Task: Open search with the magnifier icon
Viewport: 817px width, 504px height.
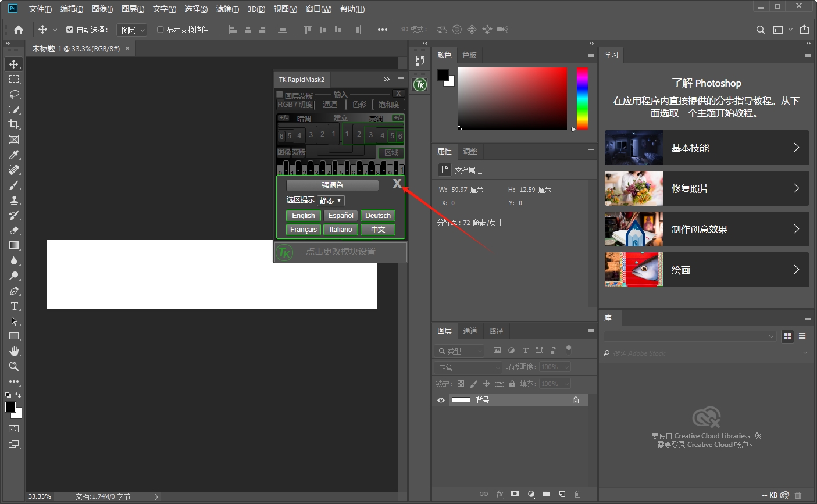Action: [760, 30]
